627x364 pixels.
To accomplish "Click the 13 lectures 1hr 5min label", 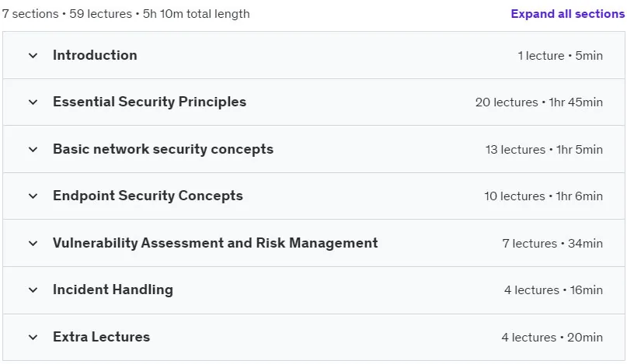I will click(x=544, y=150).
